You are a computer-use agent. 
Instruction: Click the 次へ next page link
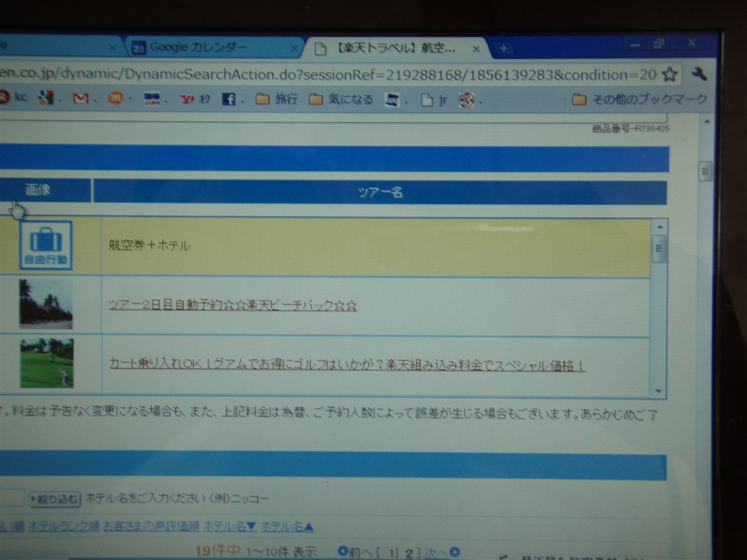point(441,553)
